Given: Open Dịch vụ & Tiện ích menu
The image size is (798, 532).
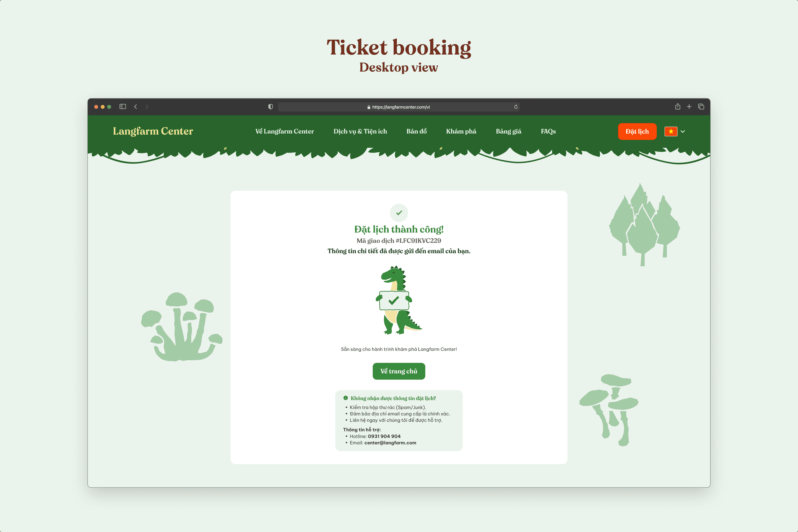Looking at the screenshot, I should [360, 131].
